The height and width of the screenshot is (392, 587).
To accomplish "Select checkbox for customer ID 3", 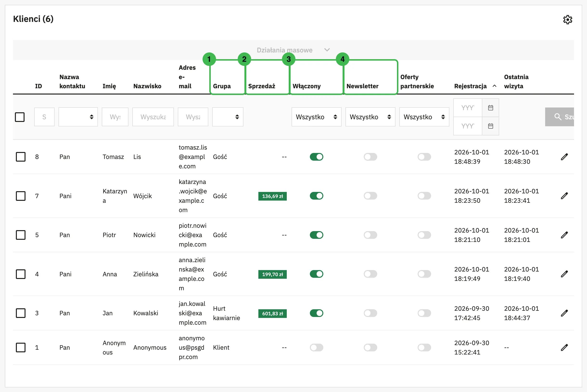I will coord(20,313).
